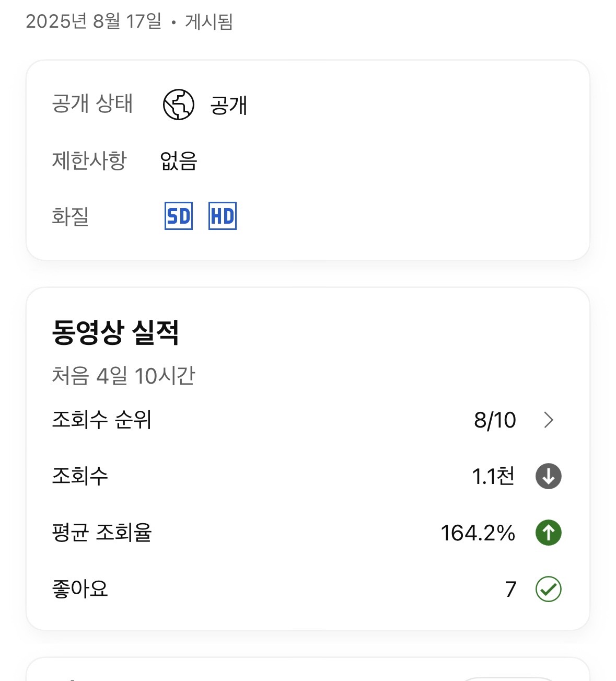Select the HD quality badge
Viewport: 616px width, 681px height.
223,216
